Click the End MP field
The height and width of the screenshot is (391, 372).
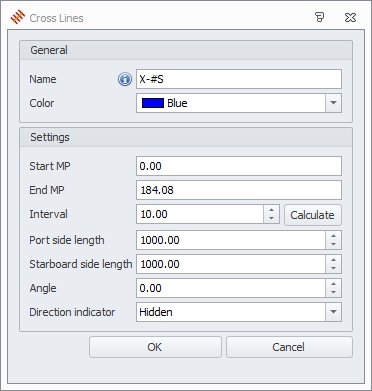click(239, 190)
